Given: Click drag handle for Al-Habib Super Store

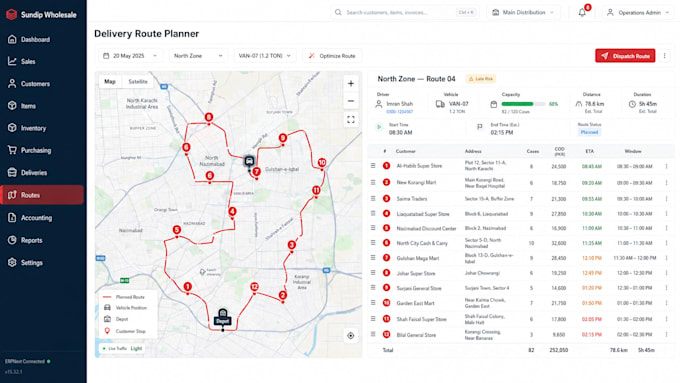Looking at the screenshot, I should 373,166.
